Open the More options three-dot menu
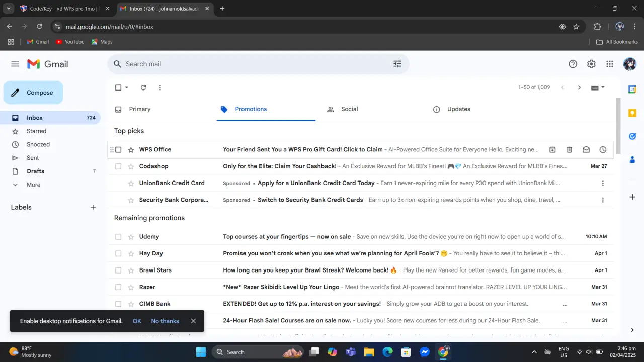The width and height of the screenshot is (644, 362). tap(160, 87)
